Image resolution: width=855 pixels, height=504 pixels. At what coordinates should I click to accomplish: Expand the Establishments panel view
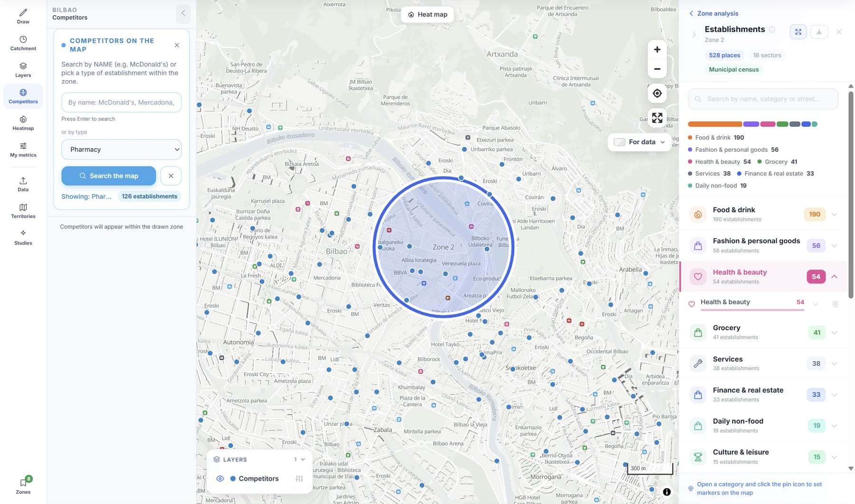[x=798, y=32]
